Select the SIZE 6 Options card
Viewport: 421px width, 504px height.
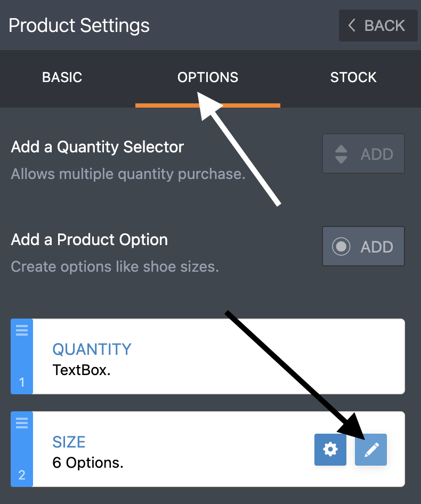tap(208, 449)
